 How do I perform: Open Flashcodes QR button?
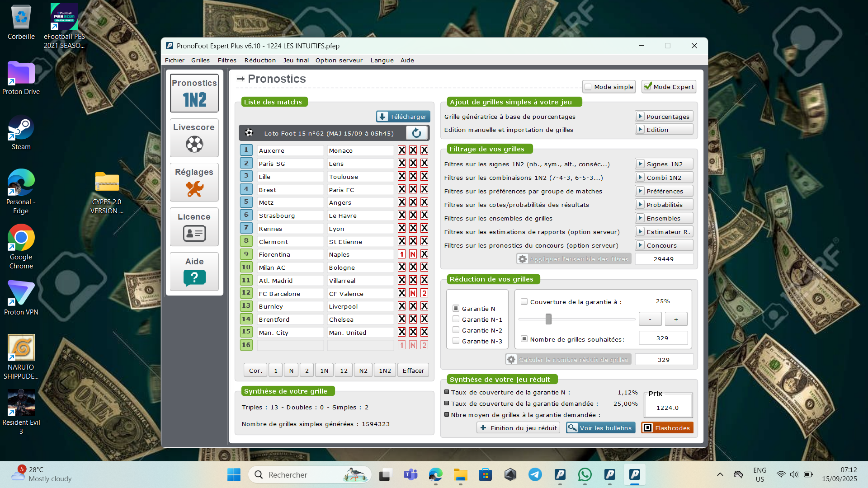tap(667, 428)
